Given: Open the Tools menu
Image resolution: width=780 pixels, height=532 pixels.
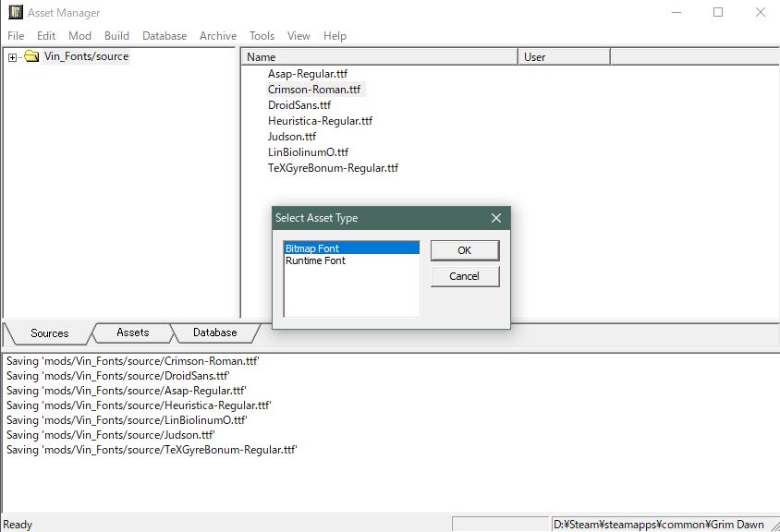Looking at the screenshot, I should pos(262,36).
